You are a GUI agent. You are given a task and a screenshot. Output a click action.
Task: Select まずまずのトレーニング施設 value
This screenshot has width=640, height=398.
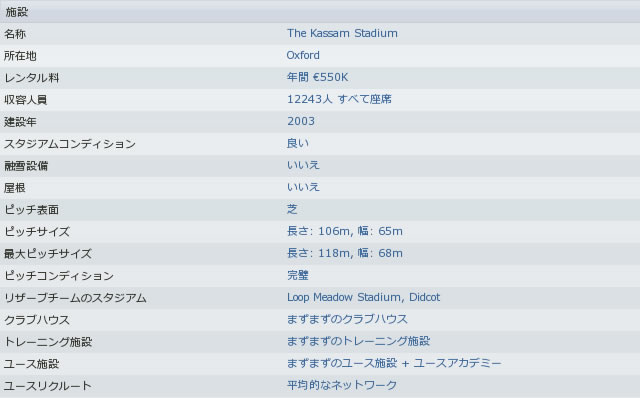pyautogui.click(x=358, y=341)
